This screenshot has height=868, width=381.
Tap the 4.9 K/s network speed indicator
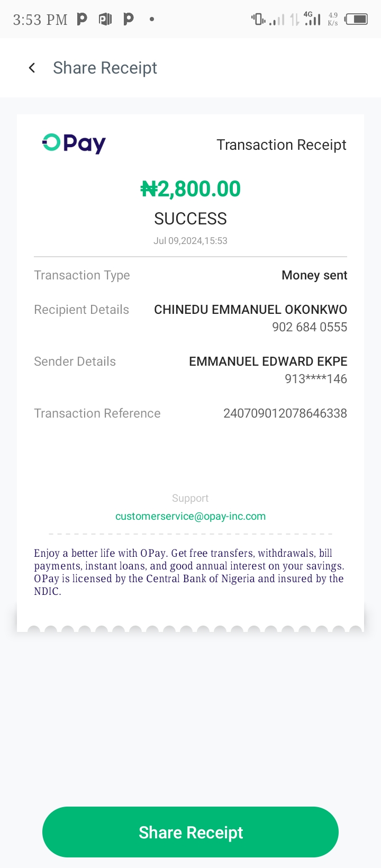coord(333,19)
